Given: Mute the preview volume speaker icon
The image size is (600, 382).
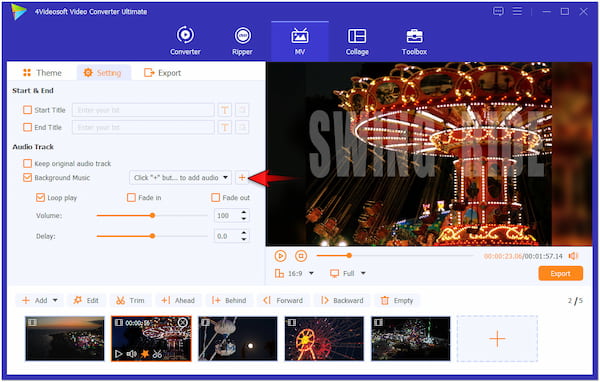Looking at the screenshot, I should [573, 256].
